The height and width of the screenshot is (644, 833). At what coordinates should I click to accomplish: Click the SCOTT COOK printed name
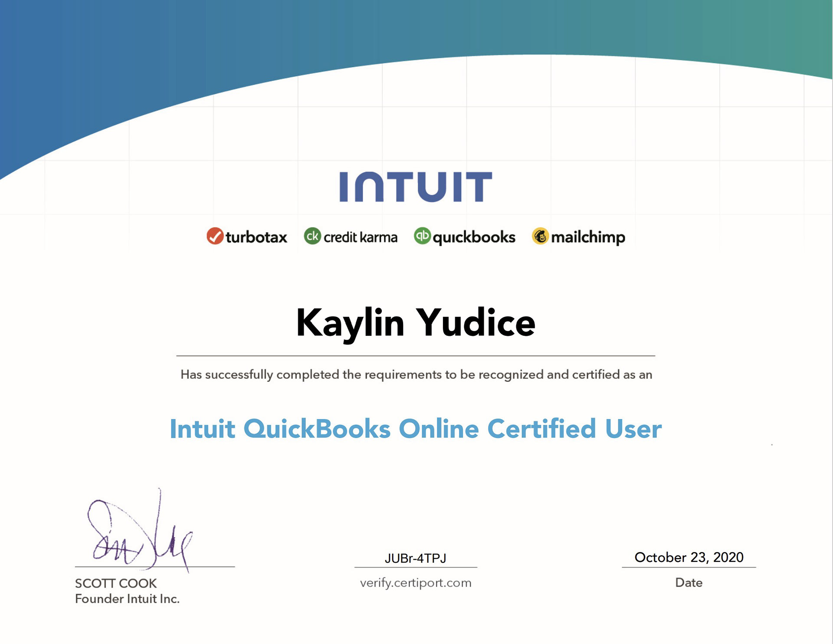pyautogui.click(x=116, y=583)
